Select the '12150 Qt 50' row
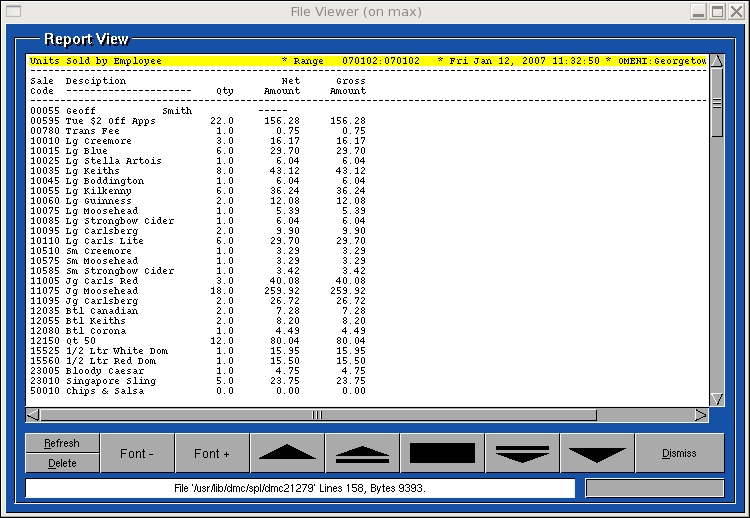Viewport: 750px width, 518px height. pos(198,341)
